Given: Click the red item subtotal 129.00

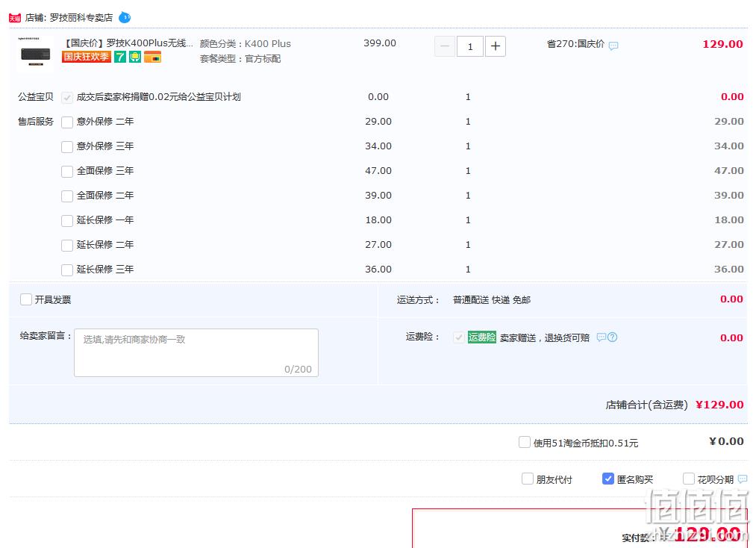Looking at the screenshot, I should (722, 44).
